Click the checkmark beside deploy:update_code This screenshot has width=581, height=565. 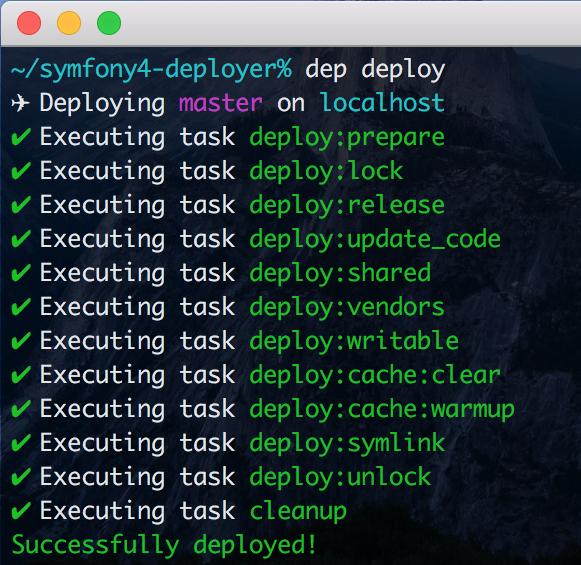tap(21, 239)
